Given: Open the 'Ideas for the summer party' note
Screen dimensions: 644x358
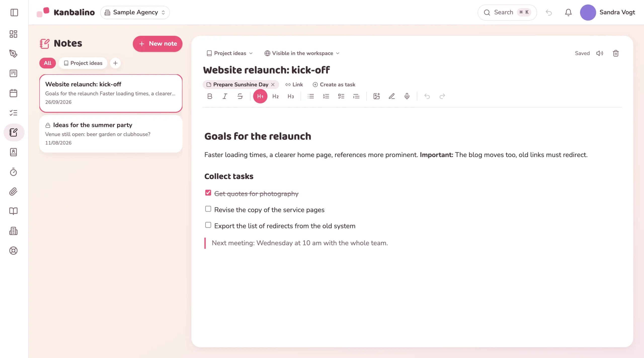Looking at the screenshot, I should 111,134.
